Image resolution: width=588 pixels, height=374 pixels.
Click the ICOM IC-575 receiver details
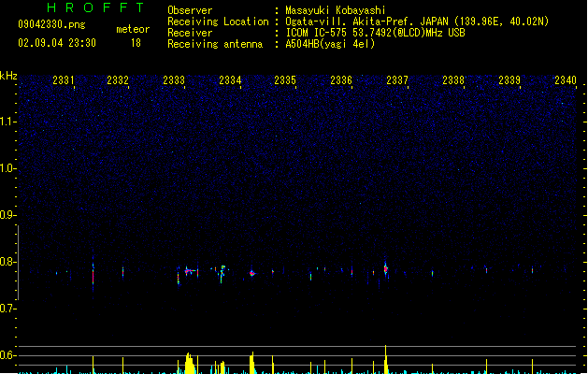pyautogui.click(x=376, y=33)
